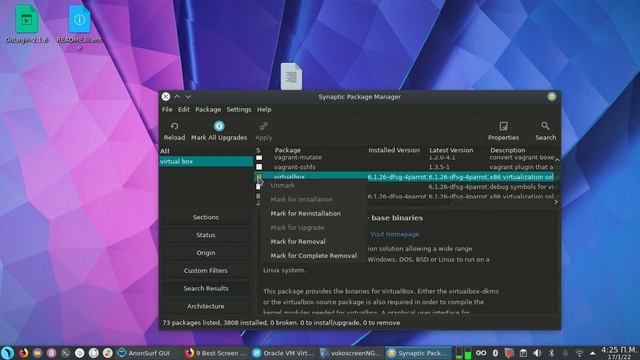Click the red tray icon
This screenshot has width=640, height=360.
(x=509, y=353)
